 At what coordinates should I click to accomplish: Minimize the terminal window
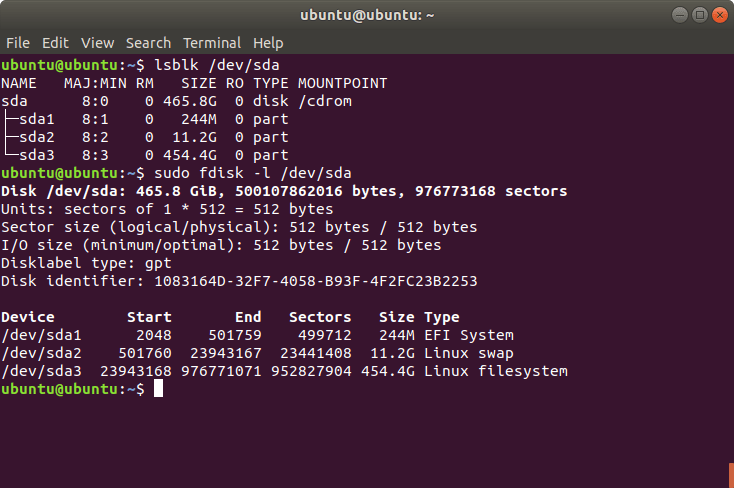tap(680, 15)
